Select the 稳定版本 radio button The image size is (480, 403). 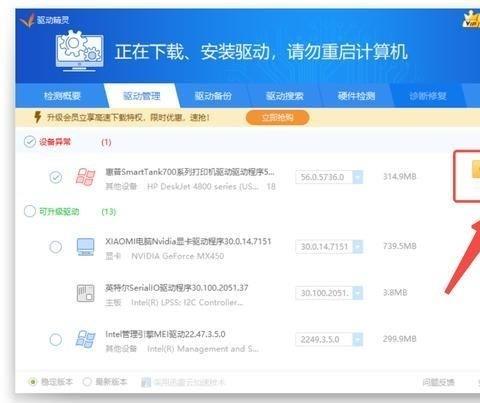(33, 382)
